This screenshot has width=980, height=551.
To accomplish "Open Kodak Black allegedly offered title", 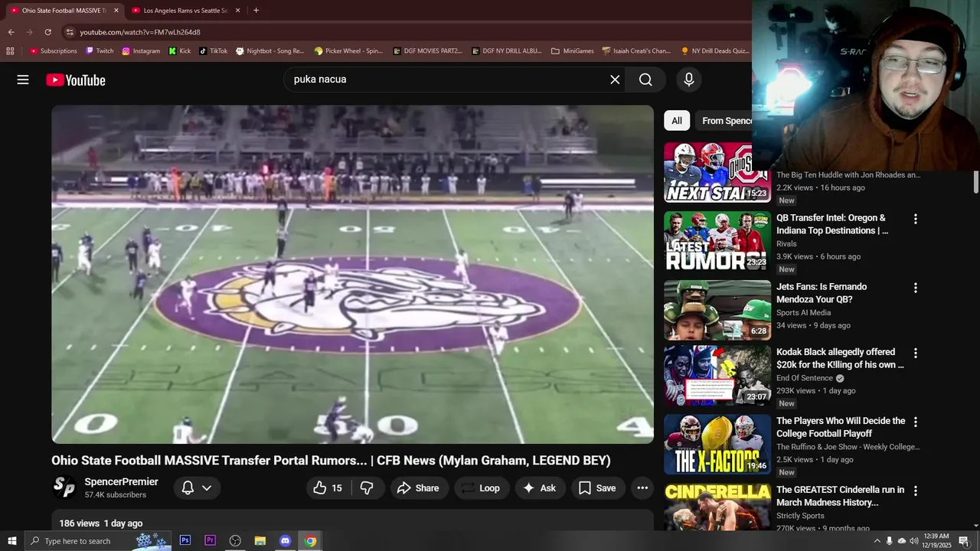I will [x=840, y=358].
